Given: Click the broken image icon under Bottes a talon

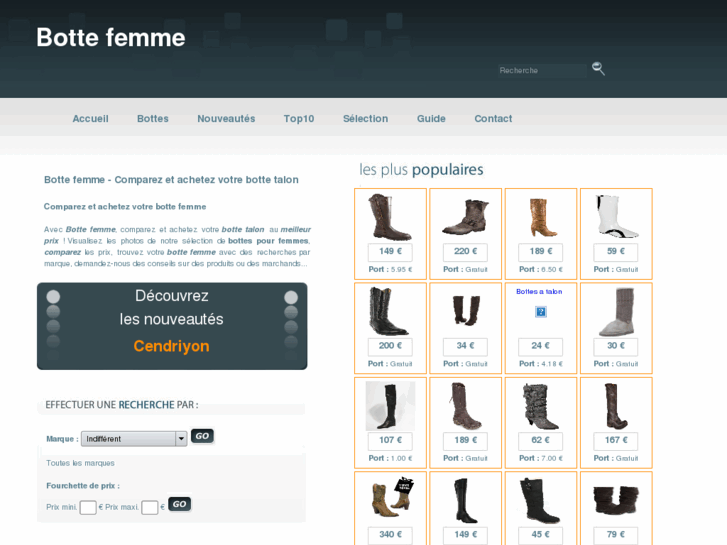Looking at the screenshot, I should 541,312.
